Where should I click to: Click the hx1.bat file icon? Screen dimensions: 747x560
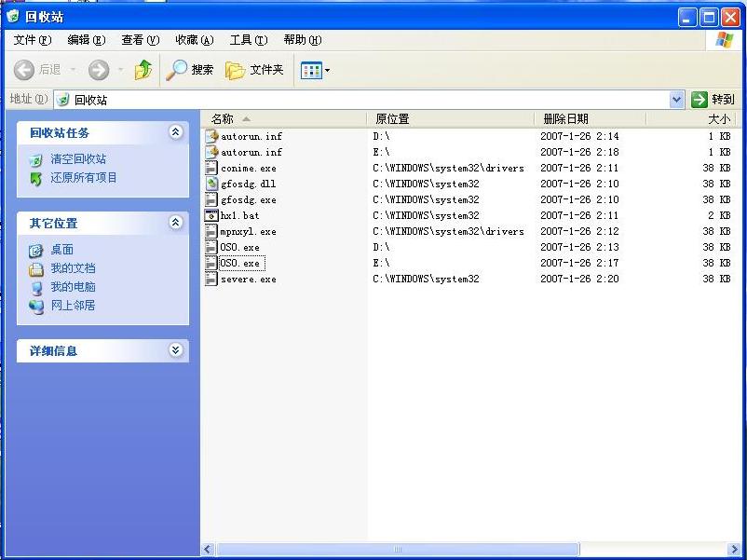pyautogui.click(x=211, y=215)
